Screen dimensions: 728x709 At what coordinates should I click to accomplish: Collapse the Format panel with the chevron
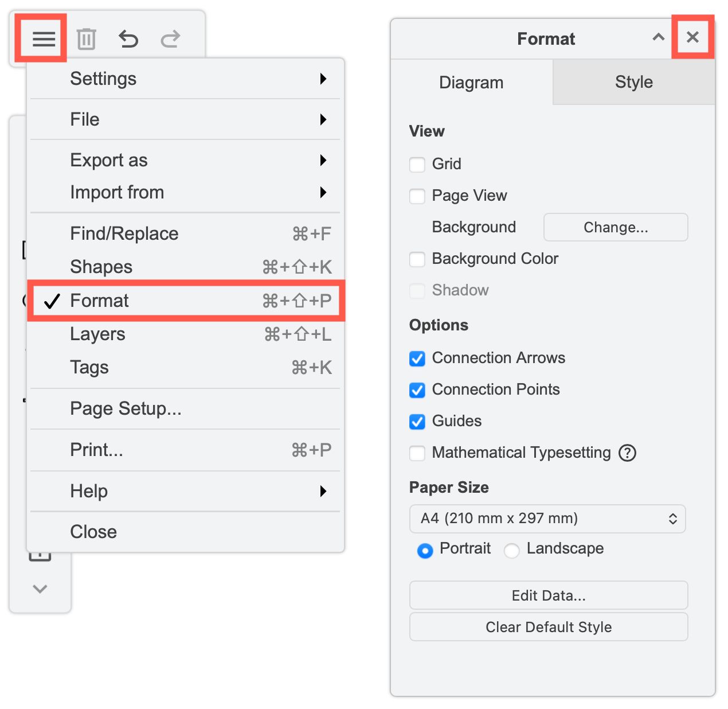click(x=657, y=37)
